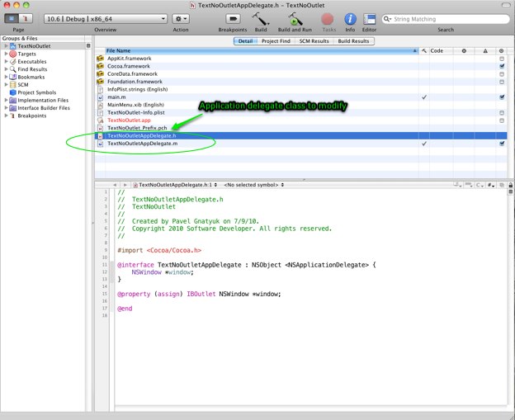Switch to the SCM Results tab
Screen dimensions: 515x420
coord(314,41)
